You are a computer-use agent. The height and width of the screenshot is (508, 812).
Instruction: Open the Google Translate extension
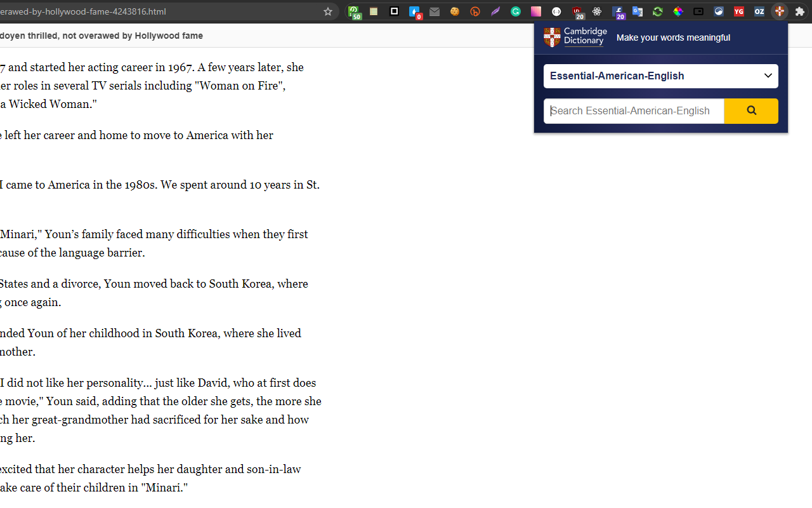pyautogui.click(x=638, y=11)
